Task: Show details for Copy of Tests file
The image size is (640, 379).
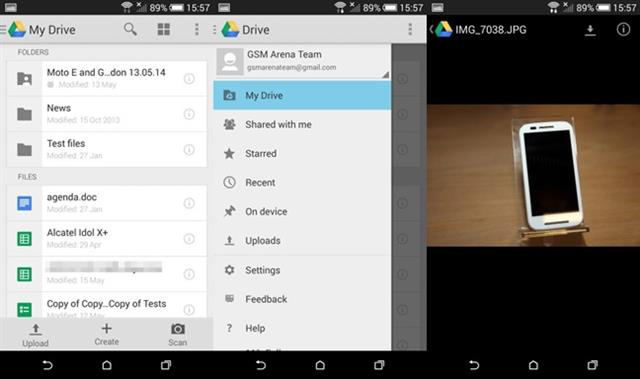Action: coord(189,310)
